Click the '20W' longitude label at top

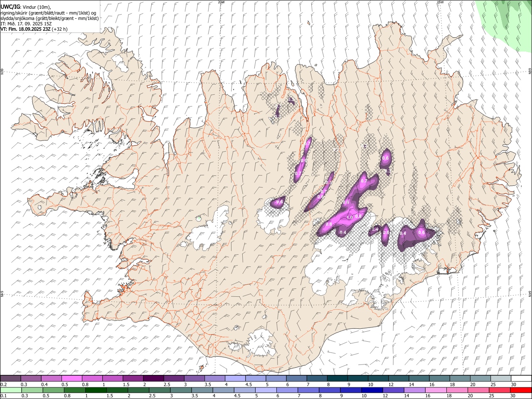pyautogui.click(x=221, y=2)
